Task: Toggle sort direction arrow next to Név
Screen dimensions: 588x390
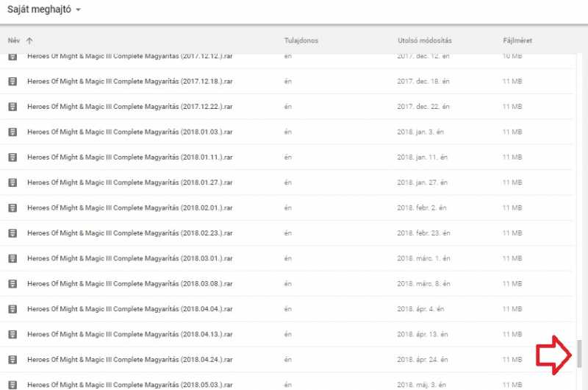Action: tap(29, 40)
